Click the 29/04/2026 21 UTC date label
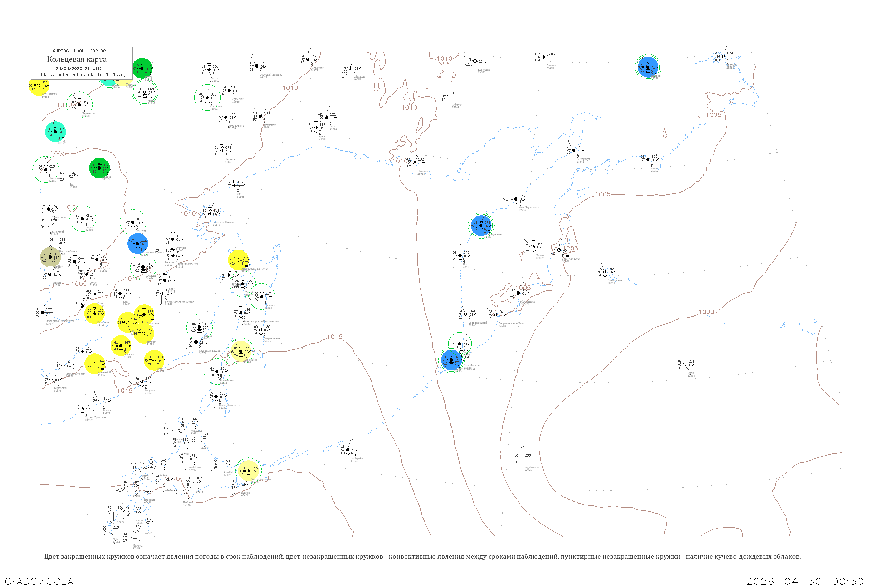This screenshot has width=882, height=588. (x=78, y=69)
